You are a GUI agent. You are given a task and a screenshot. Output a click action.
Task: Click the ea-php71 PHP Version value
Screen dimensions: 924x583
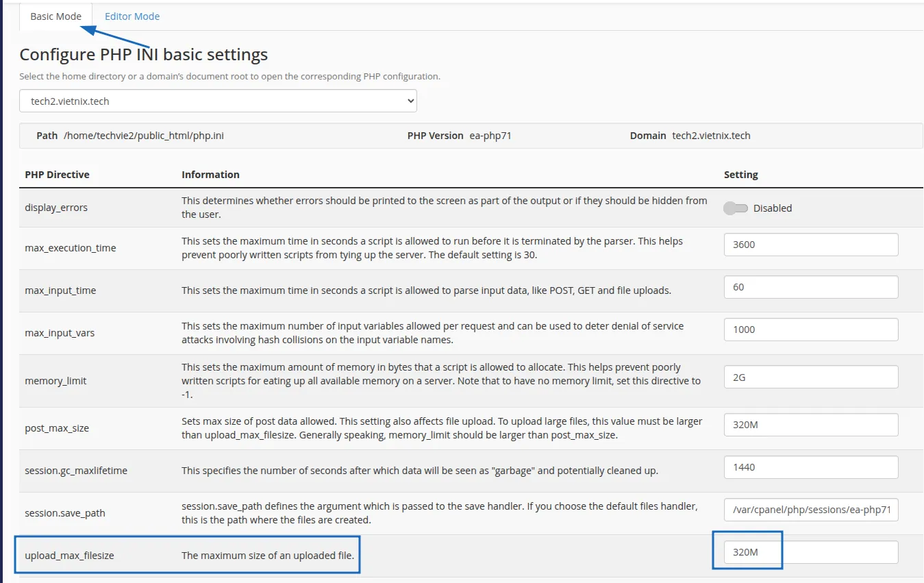[x=490, y=136]
